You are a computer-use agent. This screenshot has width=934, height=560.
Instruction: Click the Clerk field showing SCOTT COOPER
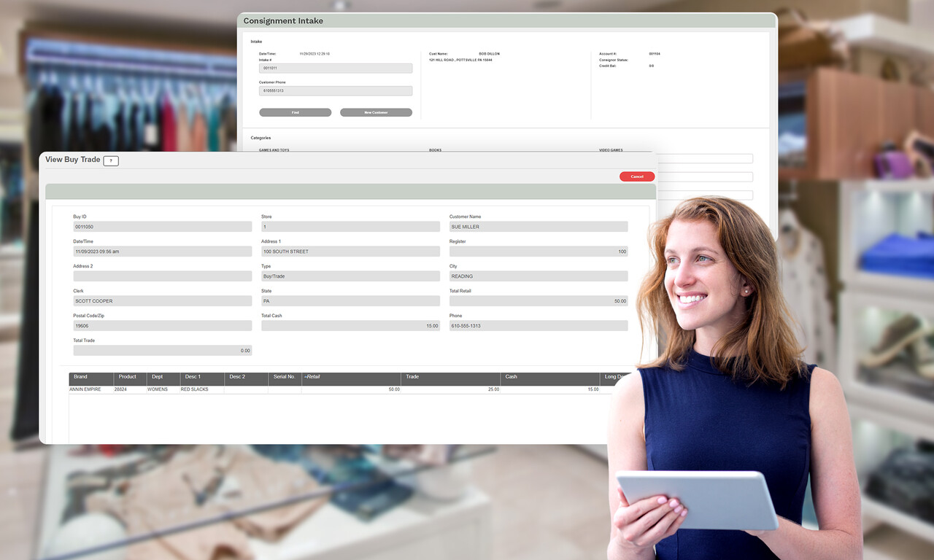point(162,300)
